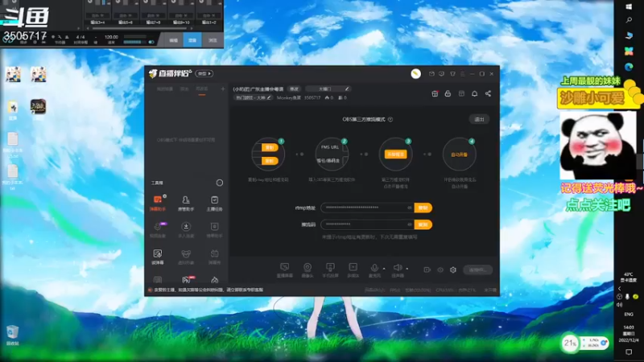Screen dimensions: 644x362
Task: Add a new scene with the plus button
Action: pos(223,88)
